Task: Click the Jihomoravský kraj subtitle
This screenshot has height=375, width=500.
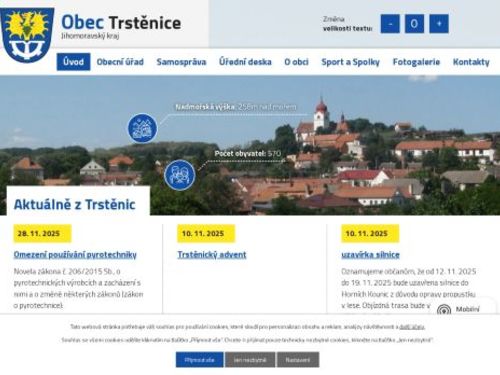Action: pos(90,36)
